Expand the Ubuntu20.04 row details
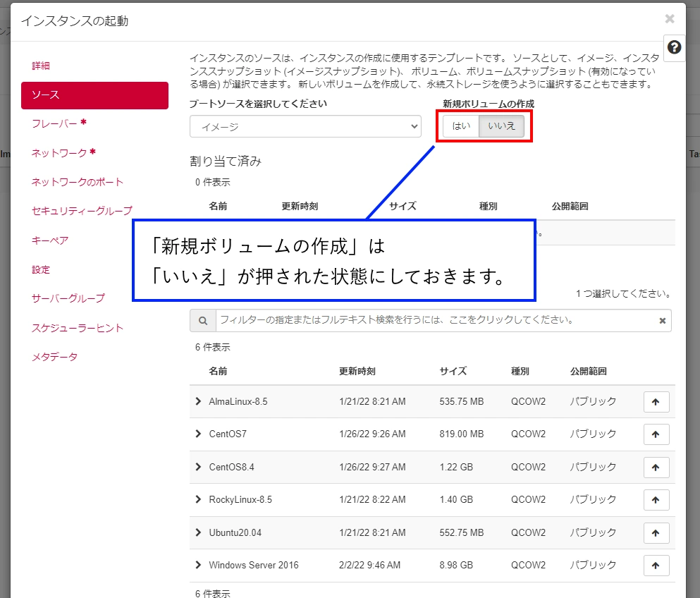The image size is (700, 598). [x=198, y=532]
